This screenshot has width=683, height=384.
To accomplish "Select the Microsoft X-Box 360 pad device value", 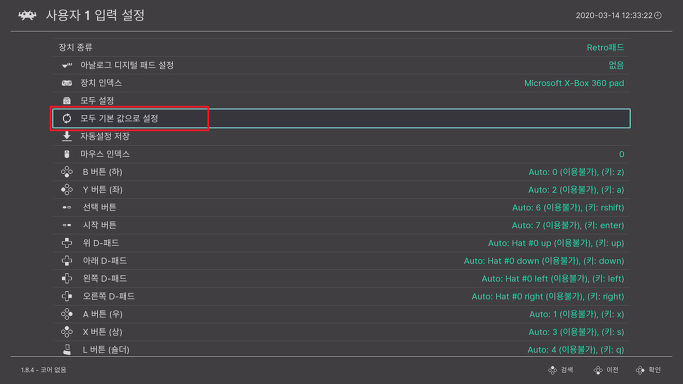I will (574, 83).
